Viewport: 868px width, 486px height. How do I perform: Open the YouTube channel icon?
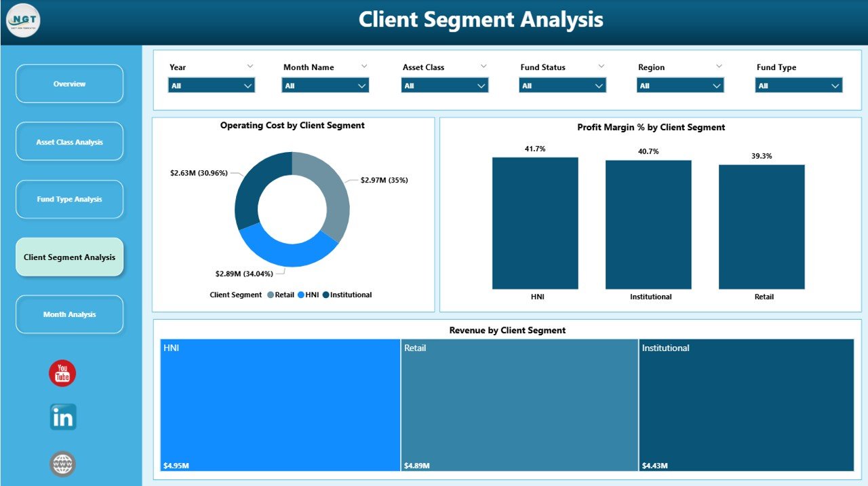point(62,373)
